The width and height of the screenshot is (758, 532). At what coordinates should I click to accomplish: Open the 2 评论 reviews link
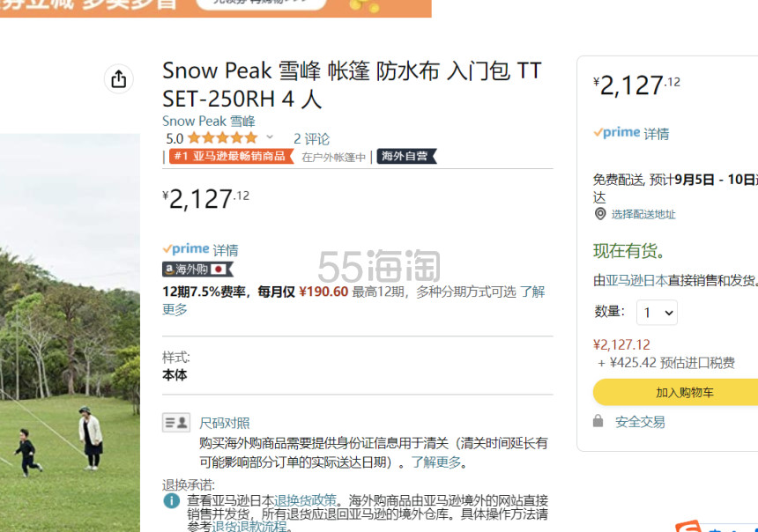[x=311, y=138]
